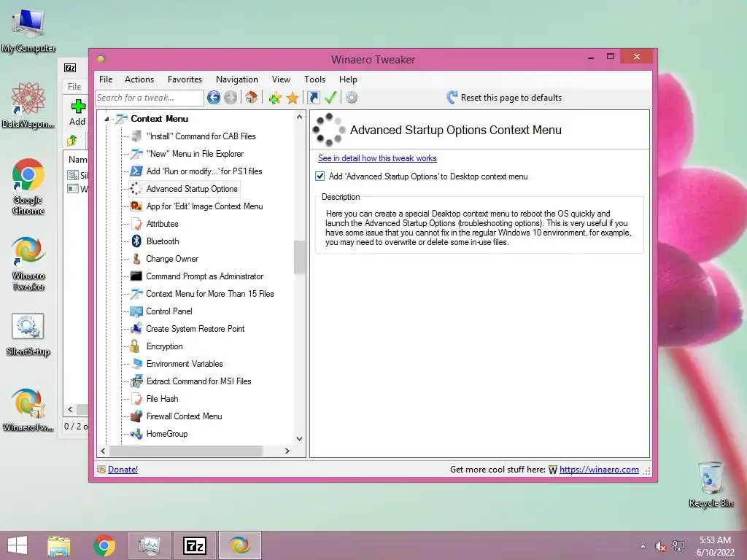The height and width of the screenshot is (560, 747).
Task: Open the Favorites menu
Action: pyautogui.click(x=185, y=79)
